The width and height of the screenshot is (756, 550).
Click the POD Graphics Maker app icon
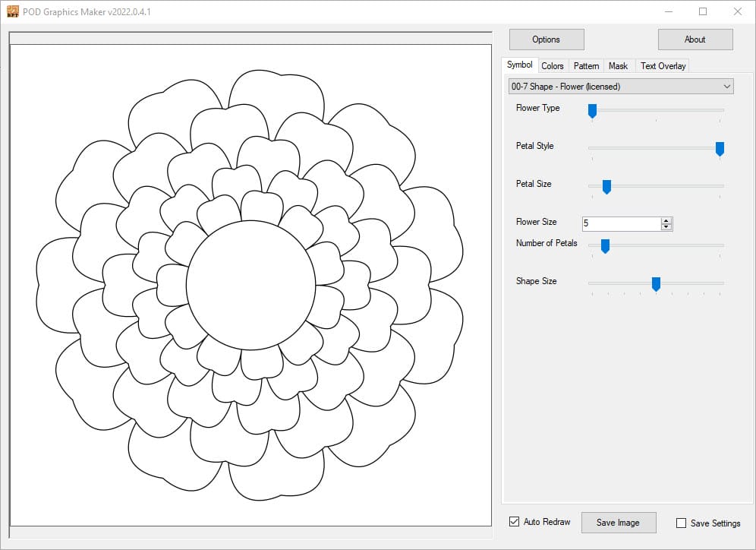(x=12, y=11)
